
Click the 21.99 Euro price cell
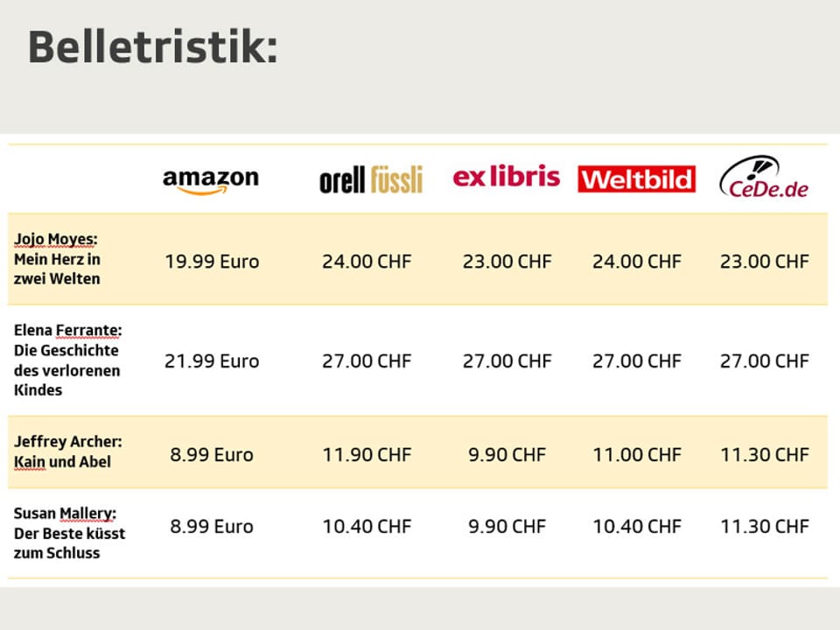coord(212,361)
